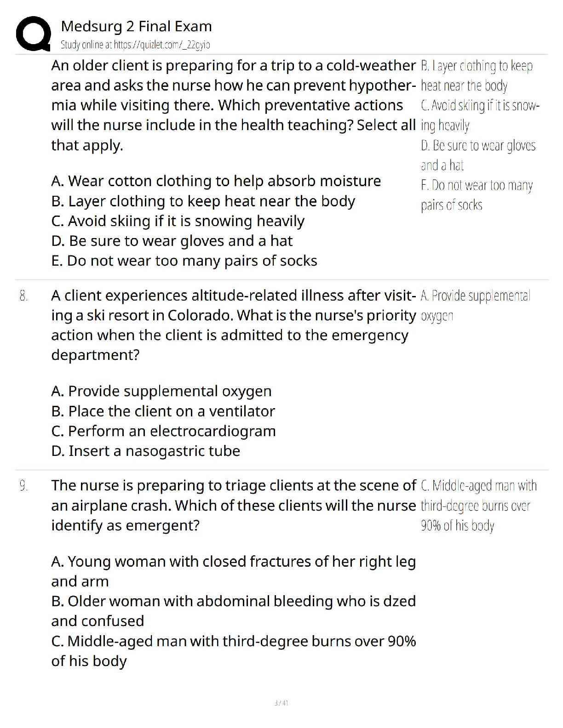Choose answer B Place client on ventilator
The width and height of the screenshot is (563, 728).
[x=163, y=411]
